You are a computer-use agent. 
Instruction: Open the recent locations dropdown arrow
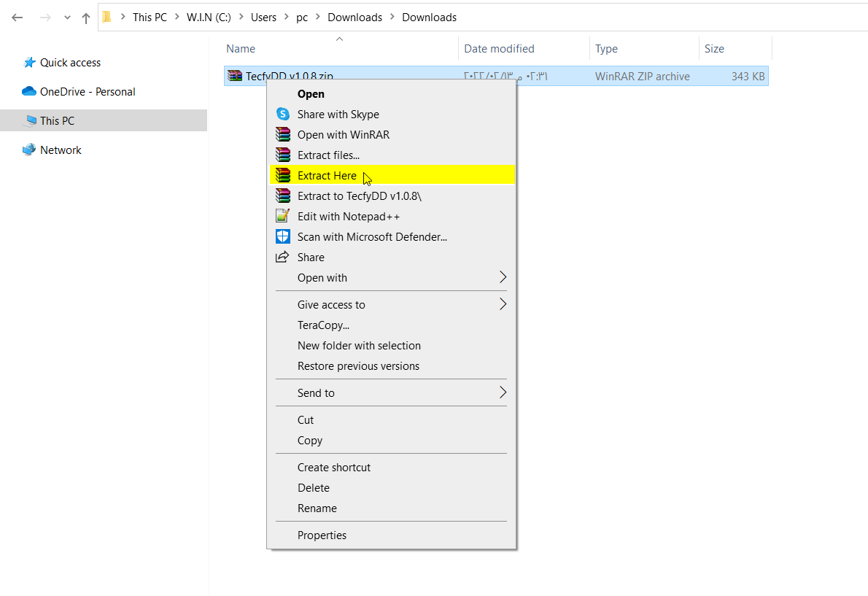point(68,18)
